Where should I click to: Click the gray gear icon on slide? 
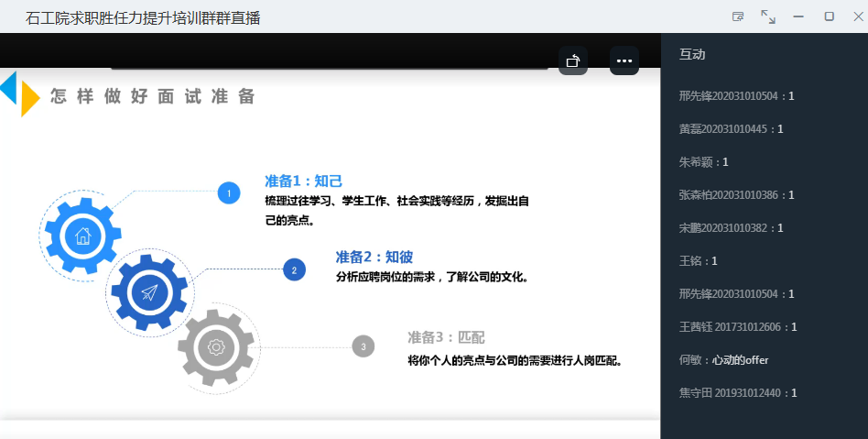coord(216,347)
